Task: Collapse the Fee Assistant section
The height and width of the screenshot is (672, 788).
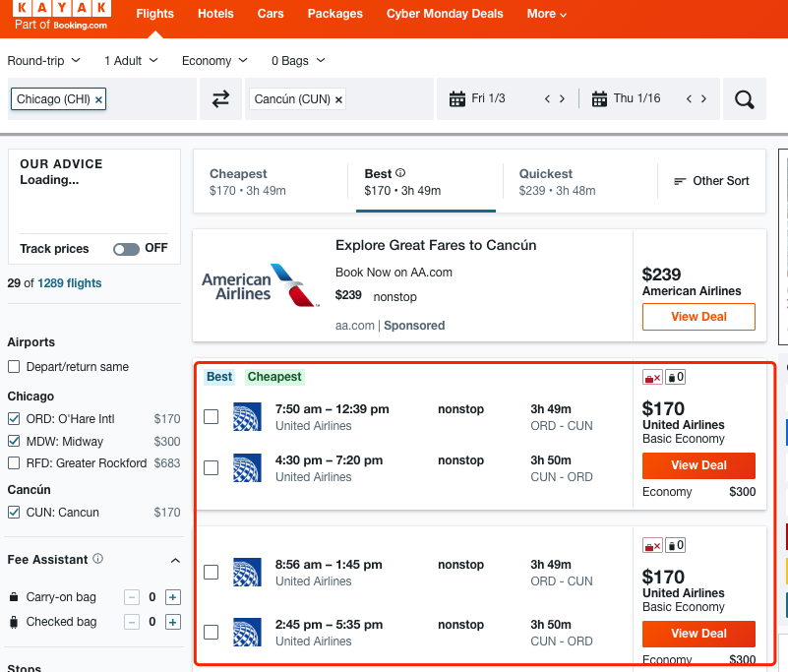Action: pyautogui.click(x=175, y=560)
